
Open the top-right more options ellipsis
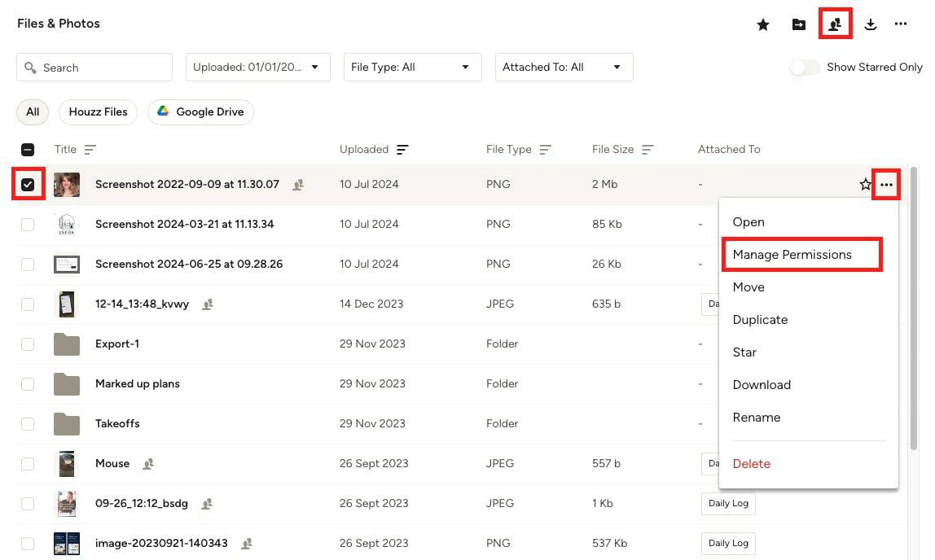point(901,24)
